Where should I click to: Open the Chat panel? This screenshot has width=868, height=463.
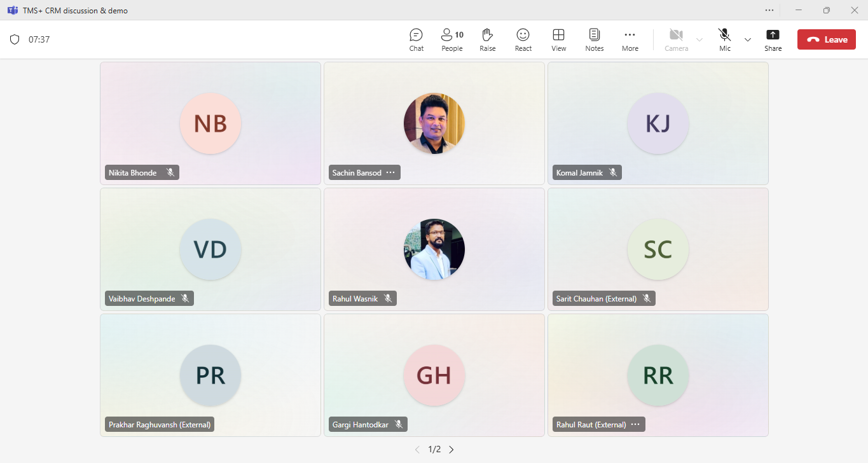point(416,39)
